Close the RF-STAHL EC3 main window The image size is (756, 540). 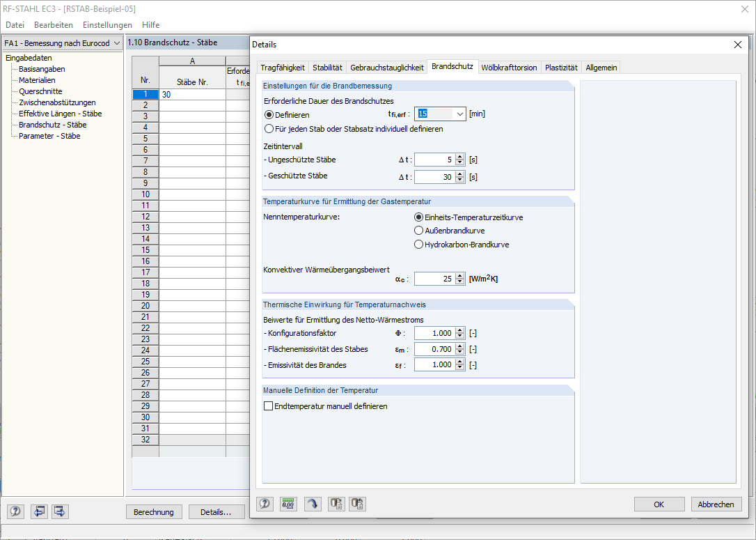pos(745,9)
